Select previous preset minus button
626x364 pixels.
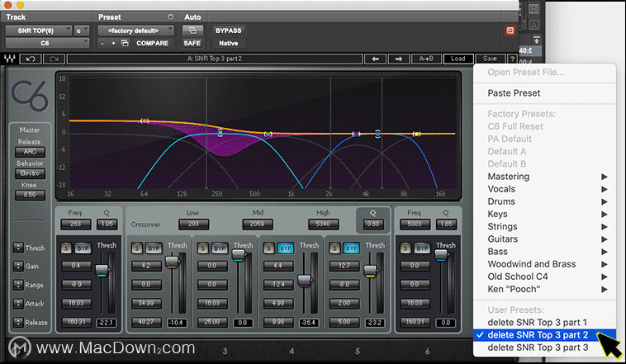coord(102,43)
